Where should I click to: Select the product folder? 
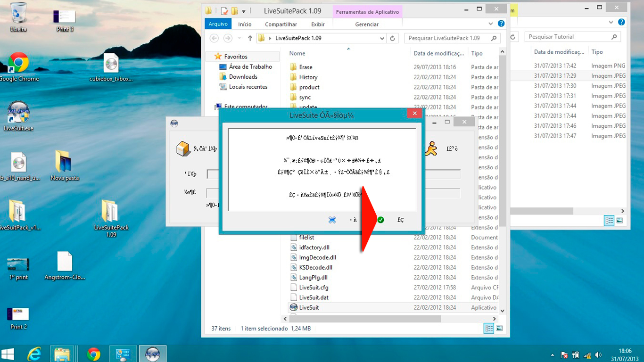[309, 87]
